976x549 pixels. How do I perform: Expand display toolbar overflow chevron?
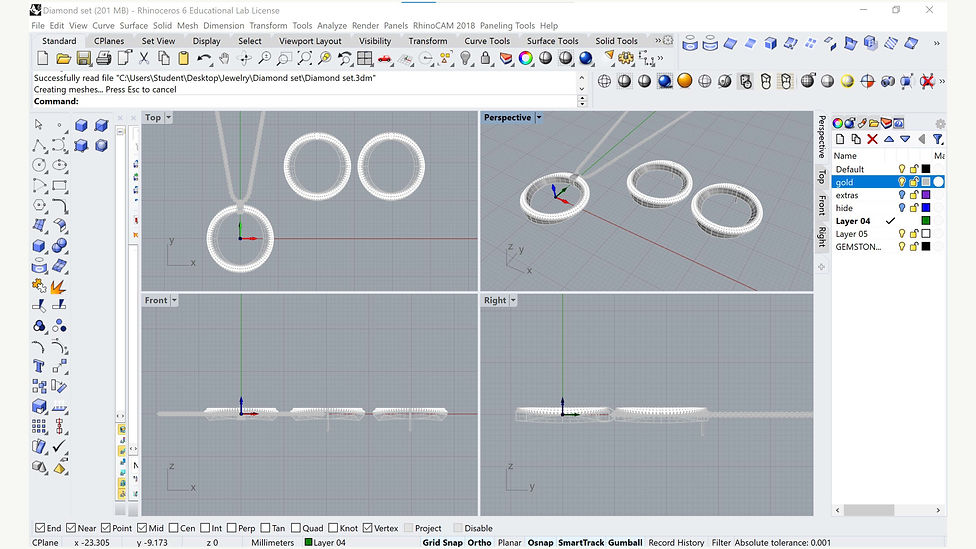tap(942, 81)
